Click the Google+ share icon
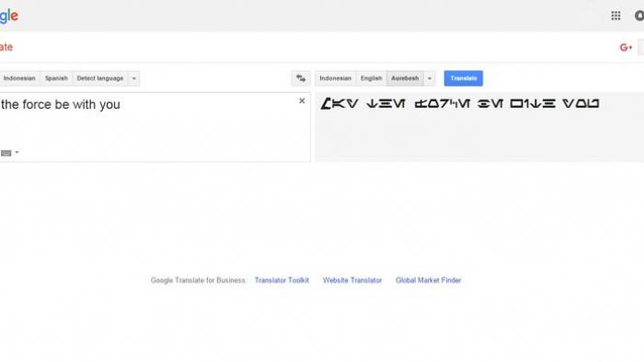The height and width of the screenshot is (362, 644). pyautogui.click(x=626, y=48)
